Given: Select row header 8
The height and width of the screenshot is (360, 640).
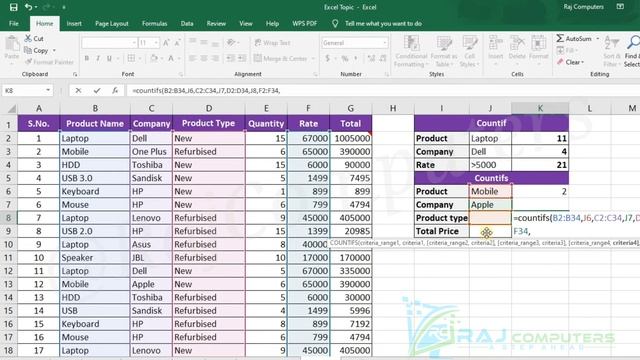Looking at the screenshot, I should (x=9, y=218).
